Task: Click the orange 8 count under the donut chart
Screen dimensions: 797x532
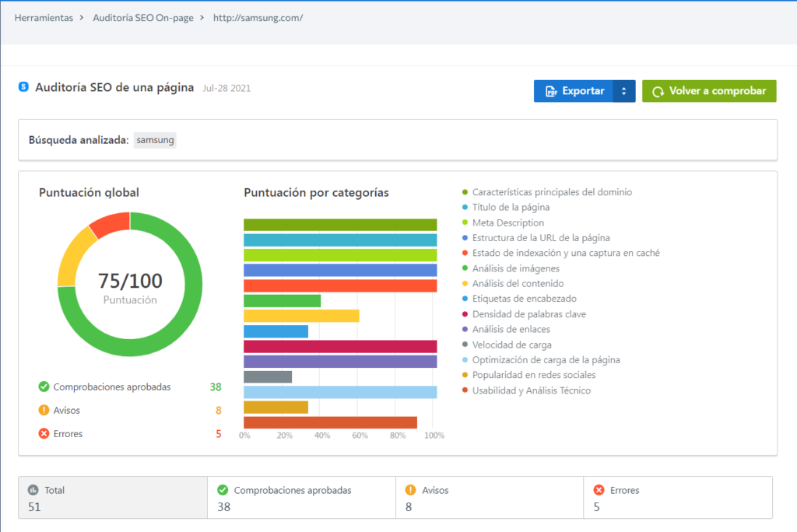Action: coord(219,411)
